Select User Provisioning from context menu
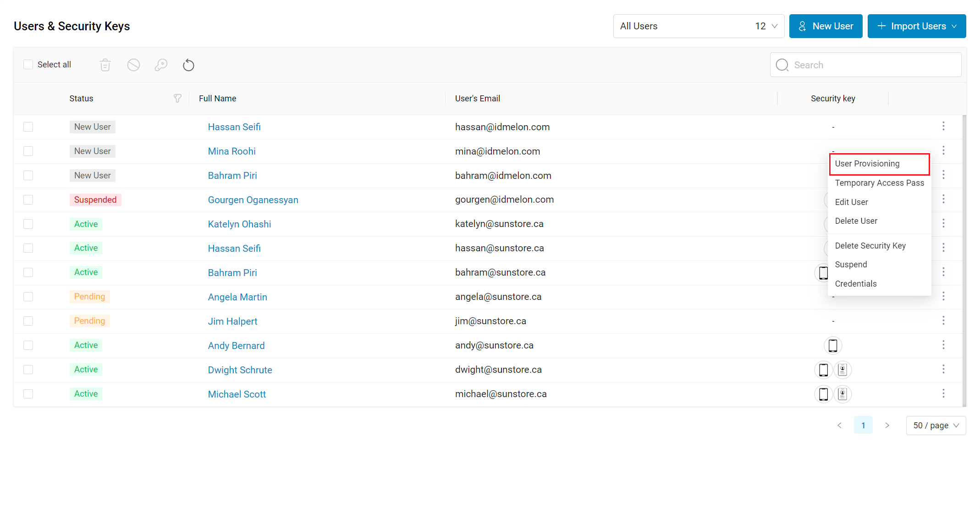Screen dimensions: 980x509 coord(879,164)
